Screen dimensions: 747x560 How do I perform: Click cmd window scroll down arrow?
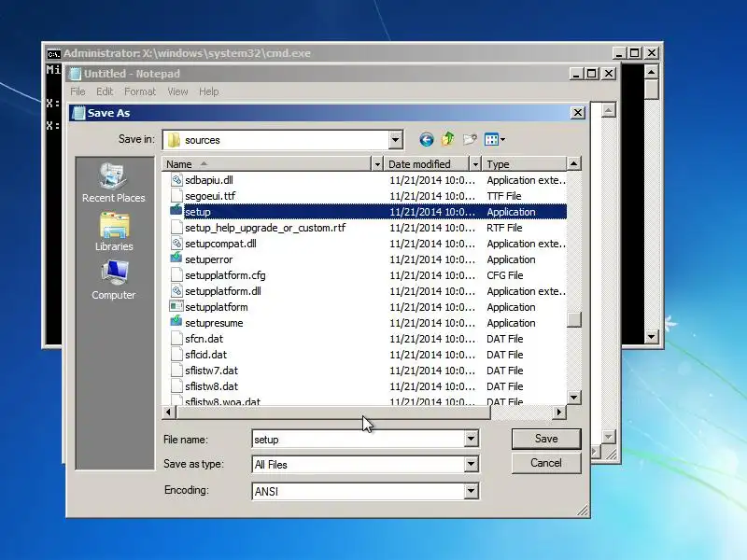click(651, 337)
